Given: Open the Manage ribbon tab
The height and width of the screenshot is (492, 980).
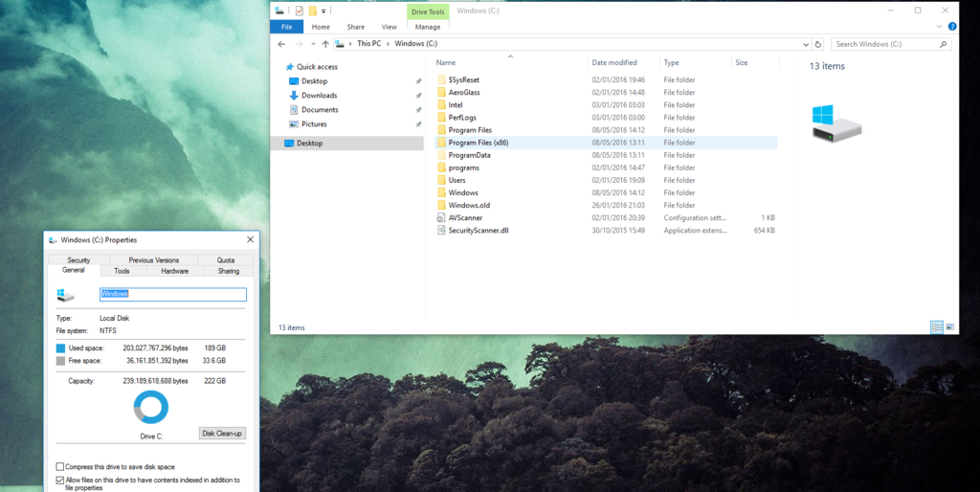Looking at the screenshot, I should (x=428, y=27).
